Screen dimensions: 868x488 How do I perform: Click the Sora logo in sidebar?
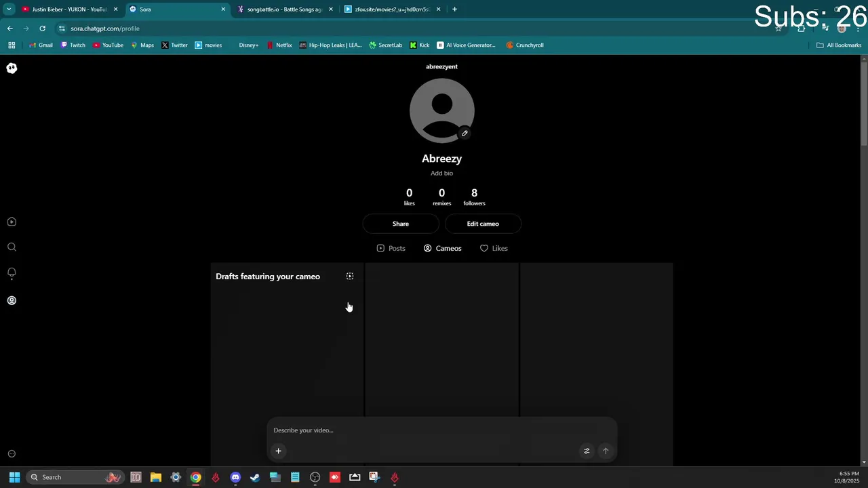pos(12,68)
